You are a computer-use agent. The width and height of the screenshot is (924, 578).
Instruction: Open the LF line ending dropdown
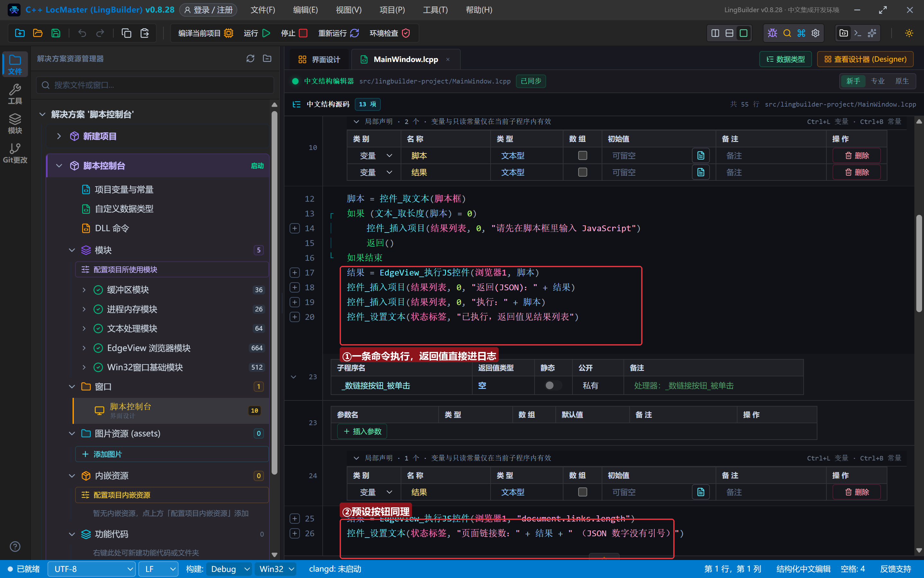(158, 569)
